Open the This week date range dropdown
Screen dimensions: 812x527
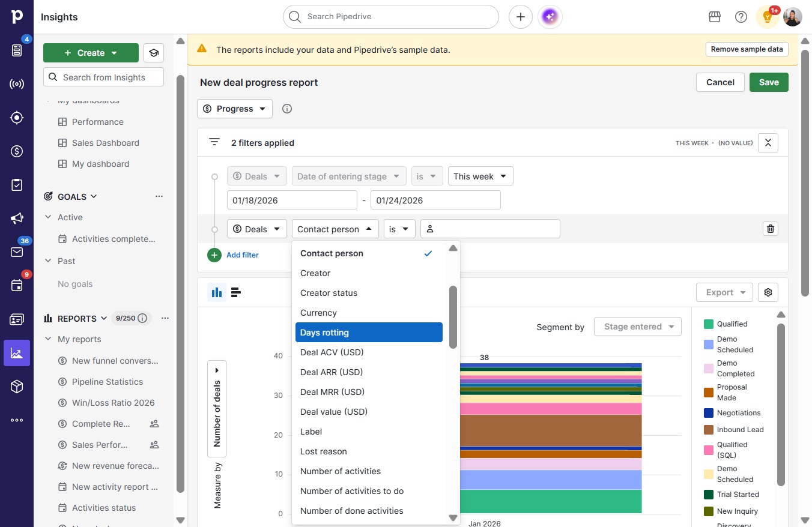pos(480,176)
